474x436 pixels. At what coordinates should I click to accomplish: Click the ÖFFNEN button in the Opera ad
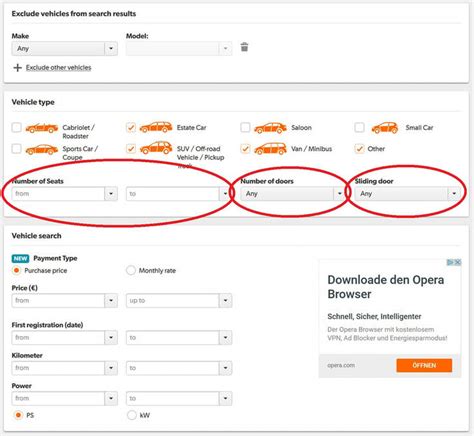pyautogui.click(x=424, y=365)
